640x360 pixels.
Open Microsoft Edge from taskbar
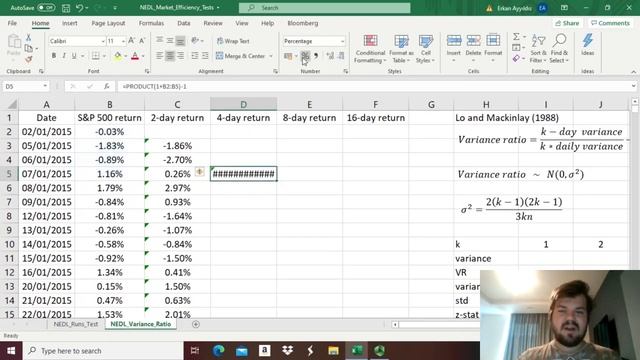click(219, 351)
